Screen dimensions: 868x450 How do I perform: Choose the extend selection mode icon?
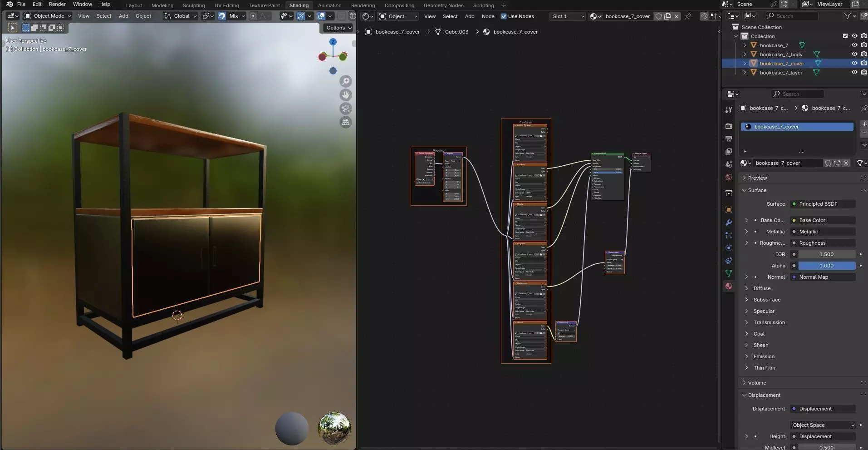34,28
